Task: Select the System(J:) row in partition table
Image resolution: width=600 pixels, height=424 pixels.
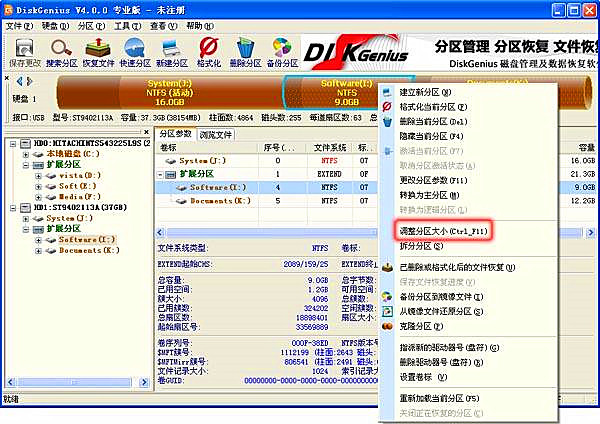Action: coord(267,161)
